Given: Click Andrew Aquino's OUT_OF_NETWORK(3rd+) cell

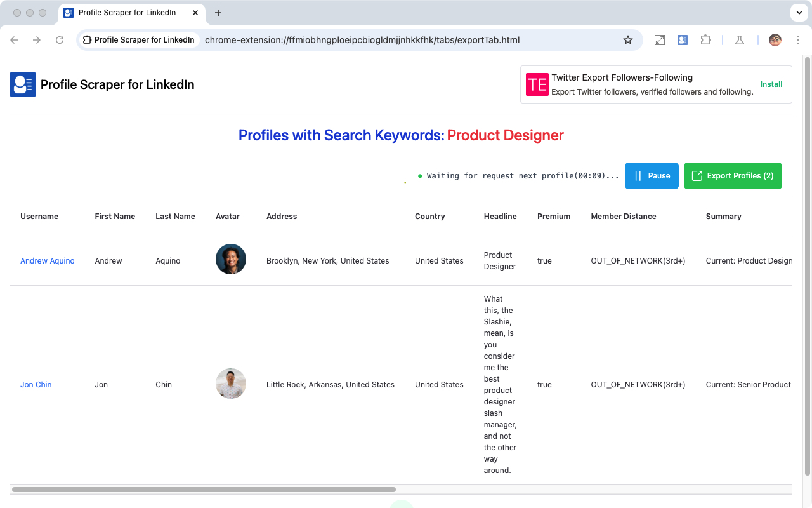Looking at the screenshot, I should (638, 261).
